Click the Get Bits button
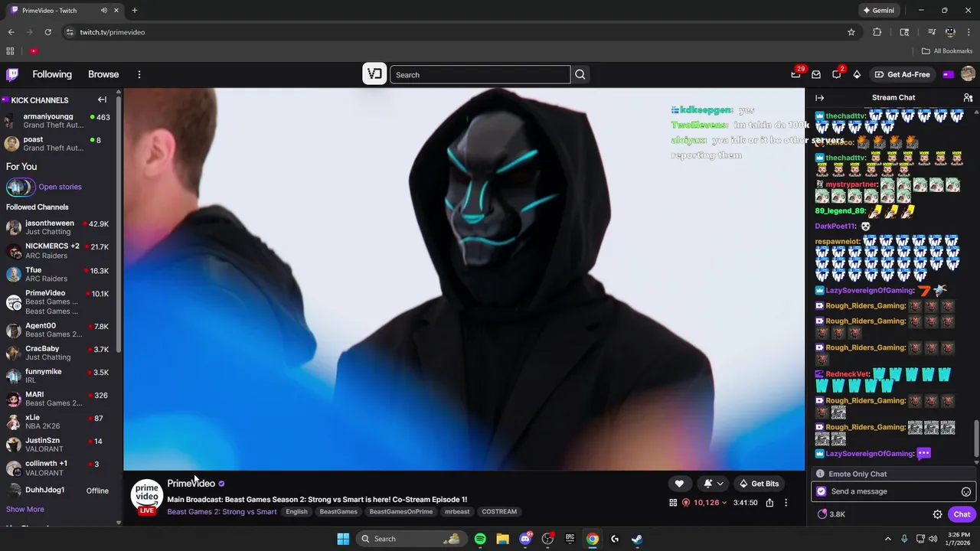The width and height of the screenshot is (980, 551). [x=758, y=484]
